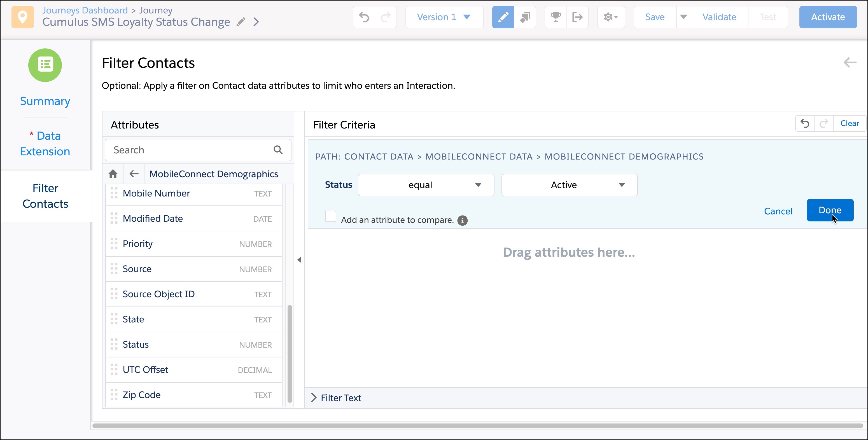Expand the Filter Text section
This screenshot has width=868, height=440.
pos(314,398)
